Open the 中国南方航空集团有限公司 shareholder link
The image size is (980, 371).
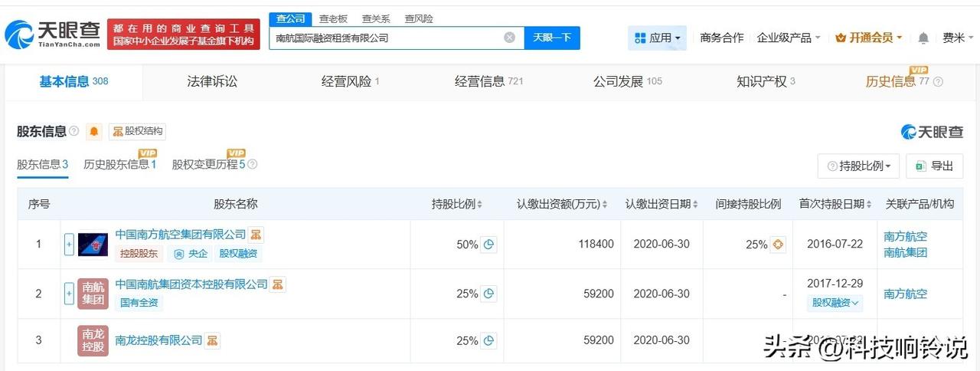181,235
